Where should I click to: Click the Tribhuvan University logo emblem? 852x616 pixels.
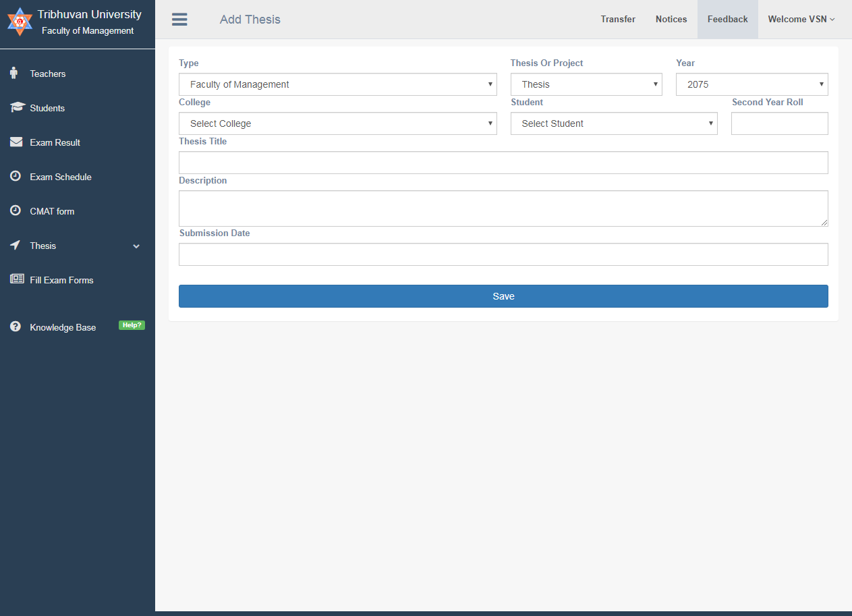pyautogui.click(x=20, y=22)
